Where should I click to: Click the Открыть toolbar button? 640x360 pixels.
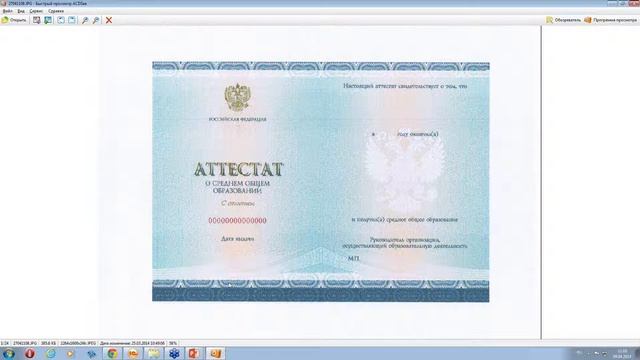pyautogui.click(x=14, y=20)
